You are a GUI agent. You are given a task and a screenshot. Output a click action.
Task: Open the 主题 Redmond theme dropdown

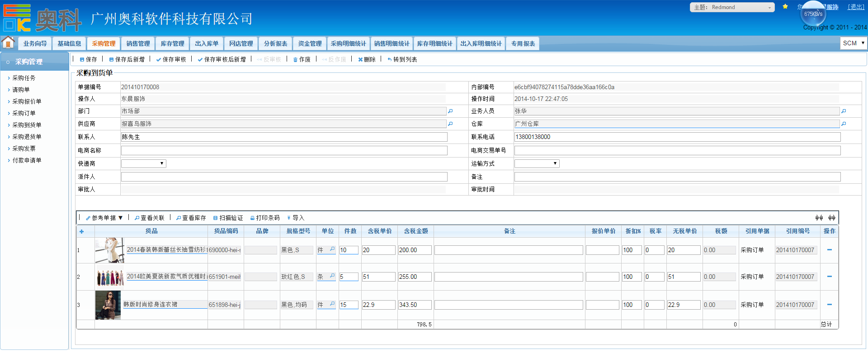pos(732,7)
